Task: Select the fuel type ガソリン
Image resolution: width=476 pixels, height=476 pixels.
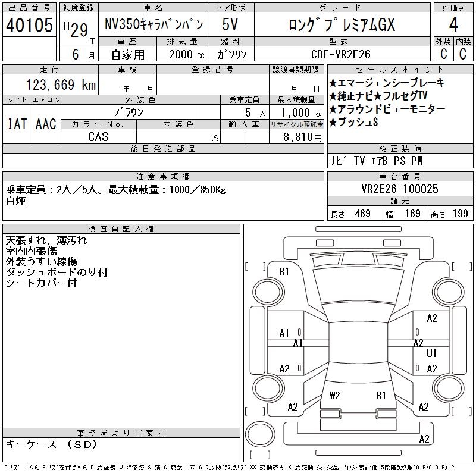Action: pos(231,54)
